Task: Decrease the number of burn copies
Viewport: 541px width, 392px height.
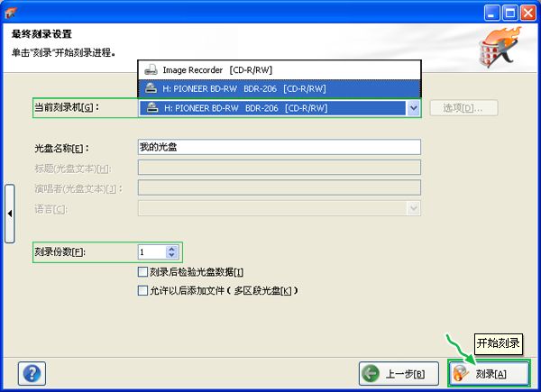Action: coord(172,255)
